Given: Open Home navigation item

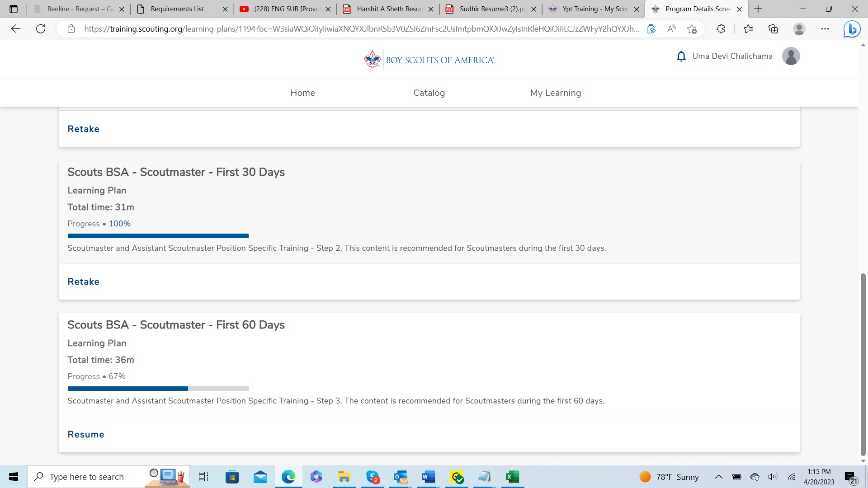Looking at the screenshot, I should coord(302,93).
